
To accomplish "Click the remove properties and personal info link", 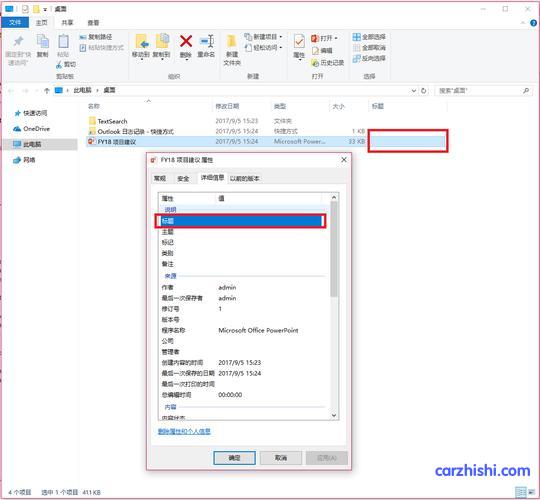I will [184, 431].
